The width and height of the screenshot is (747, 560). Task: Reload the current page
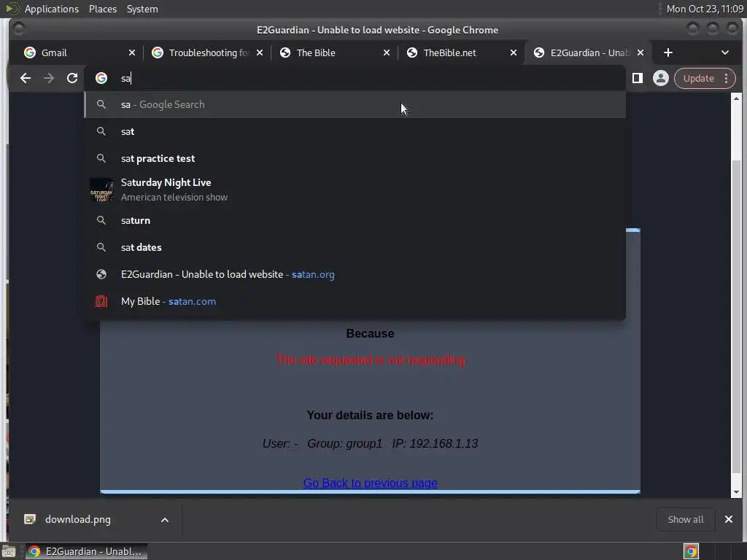point(72,78)
